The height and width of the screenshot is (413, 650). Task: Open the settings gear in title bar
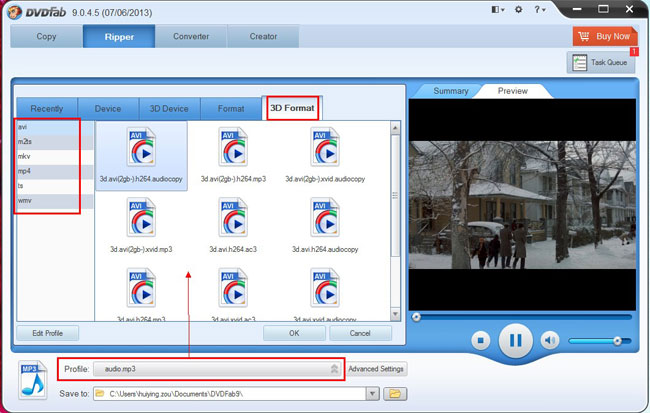click(x=519, y=10)
